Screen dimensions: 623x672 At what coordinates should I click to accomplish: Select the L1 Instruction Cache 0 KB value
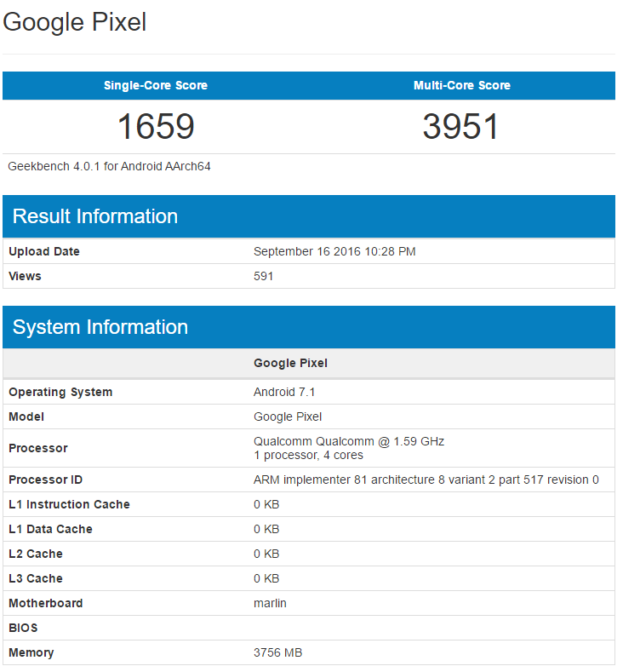(x=266, y=504)
